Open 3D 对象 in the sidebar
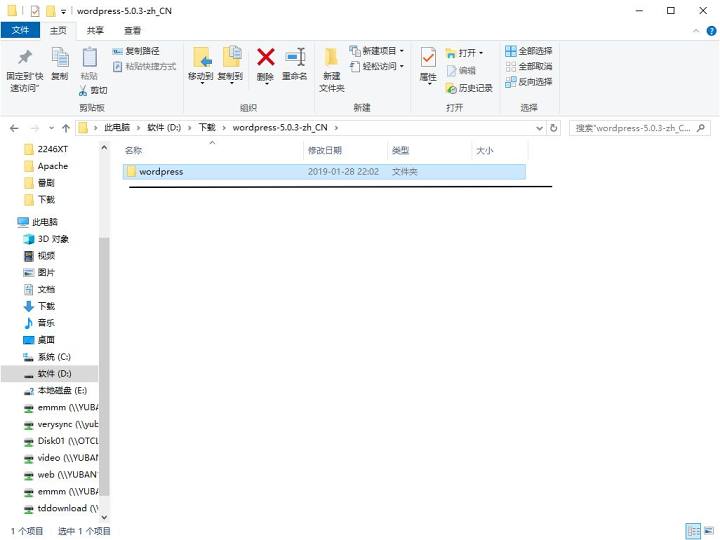720x540 pixels. (53, 239)
